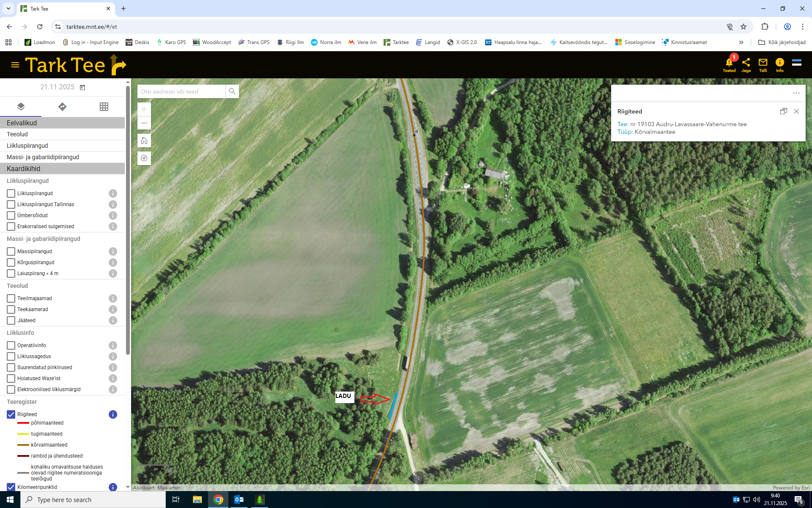Expand the three-dots popup menu
This screenshot has width=812, height=508.
tap(796, 93)
